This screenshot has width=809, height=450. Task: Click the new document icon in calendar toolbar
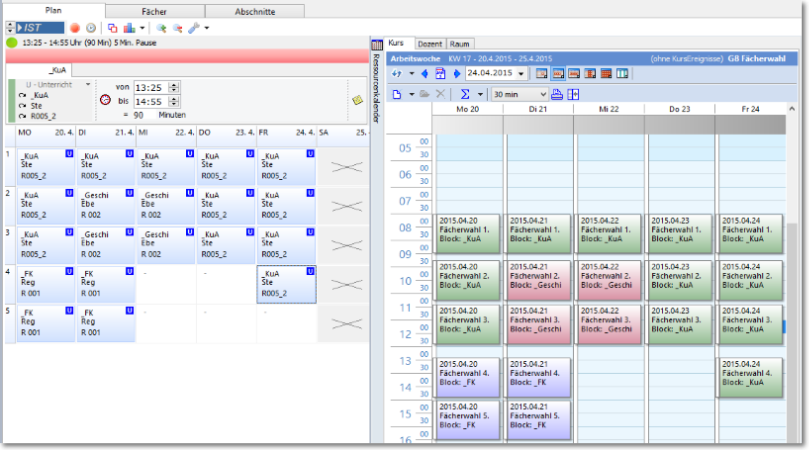point(397,94)
